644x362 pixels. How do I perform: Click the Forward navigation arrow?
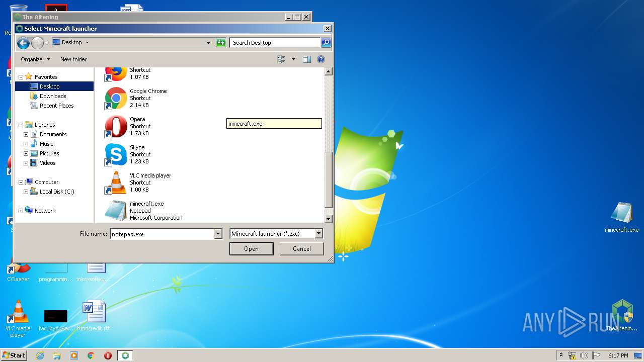(37, 43)
